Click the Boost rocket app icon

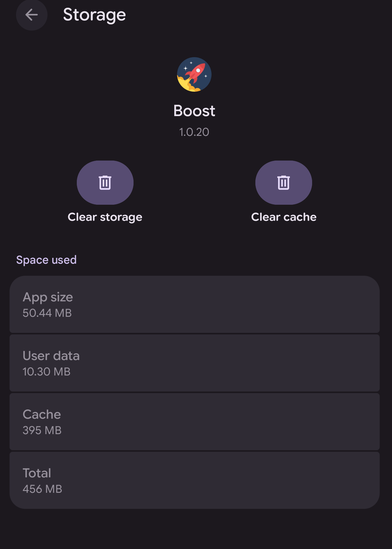click(194, 74)
